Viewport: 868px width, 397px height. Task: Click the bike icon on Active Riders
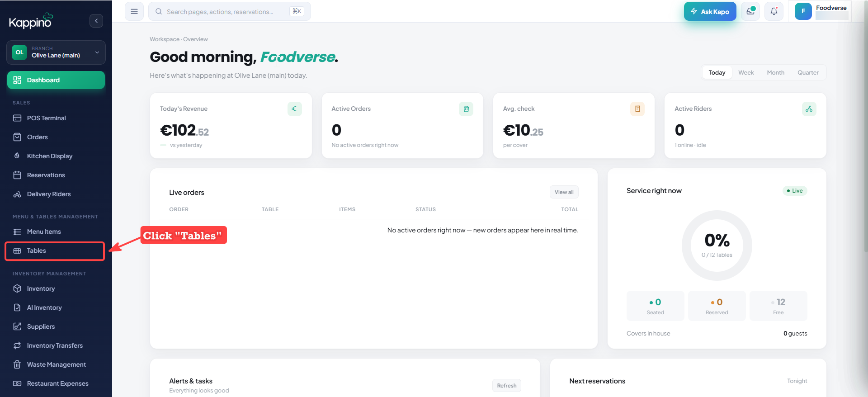(809, 109)
